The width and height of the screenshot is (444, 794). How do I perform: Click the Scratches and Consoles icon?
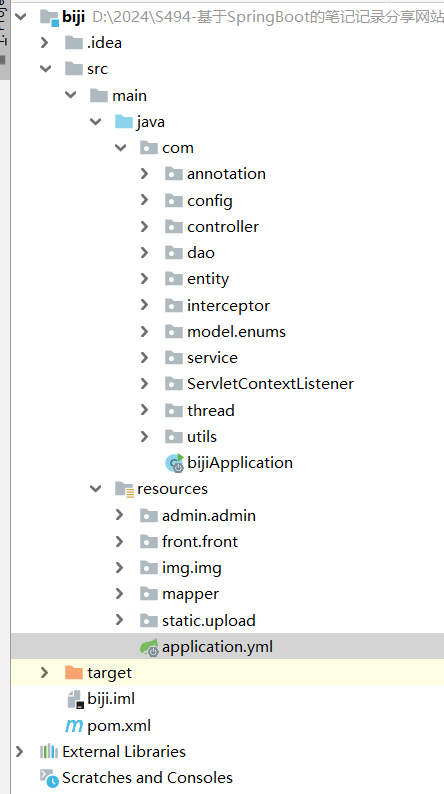[49, 778]
